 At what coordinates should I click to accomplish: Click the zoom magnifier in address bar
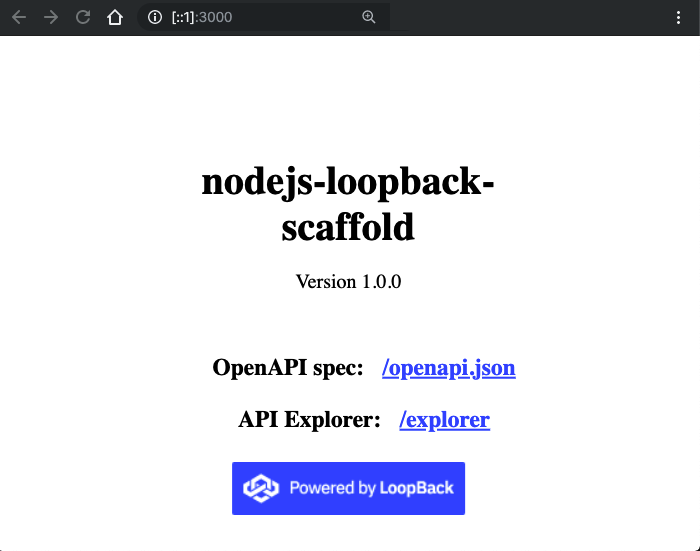(x=369, y=17)
